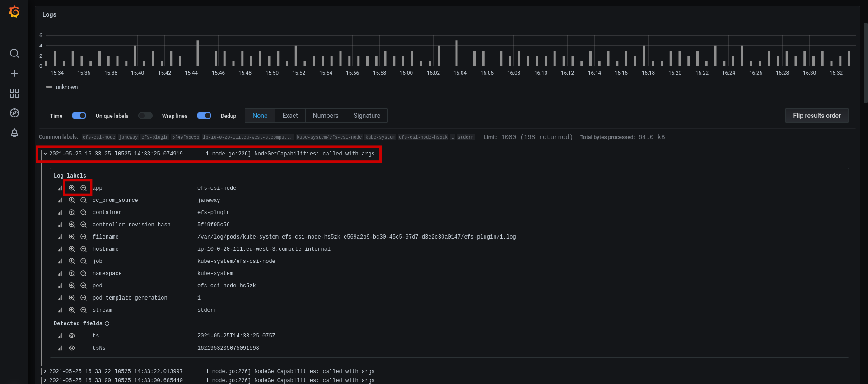Image resolution: width=868 pixels, height=384 pixels.
Task: Filter out value on cc_prom_source
Action: (84, 200)
